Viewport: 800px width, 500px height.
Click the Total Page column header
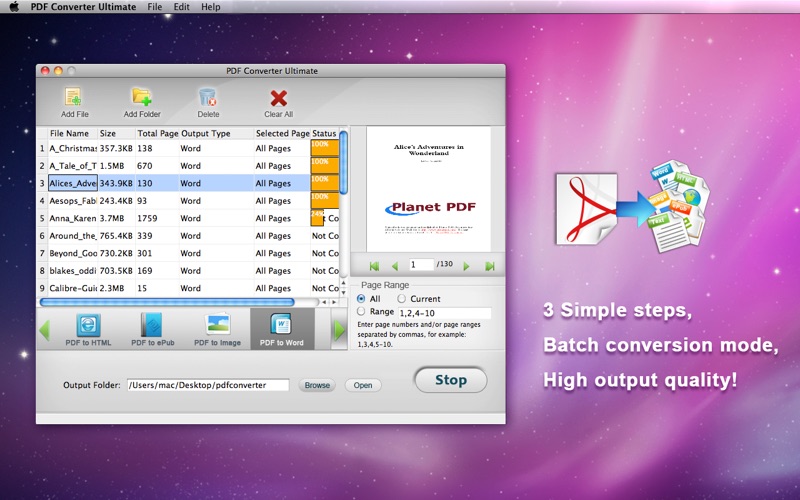coord(157,133)
